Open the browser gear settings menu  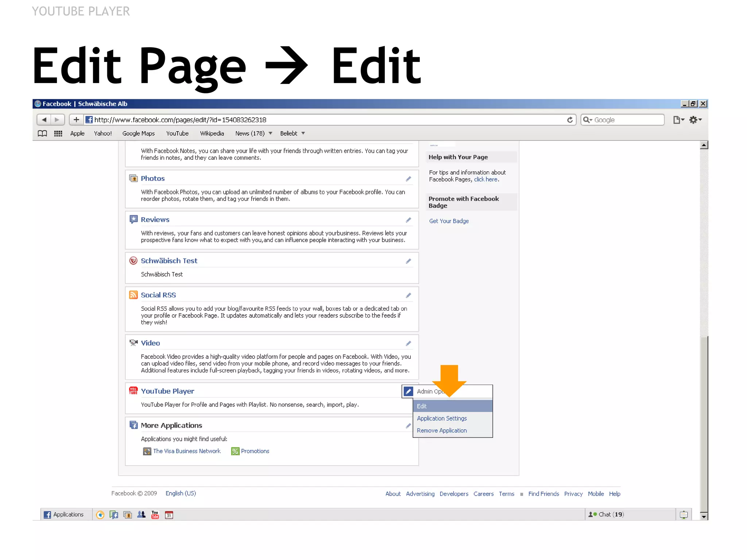coord(695,120)
